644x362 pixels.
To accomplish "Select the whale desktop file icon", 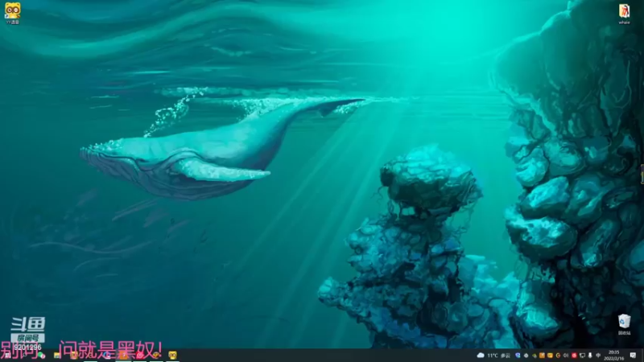I will 624,14.
